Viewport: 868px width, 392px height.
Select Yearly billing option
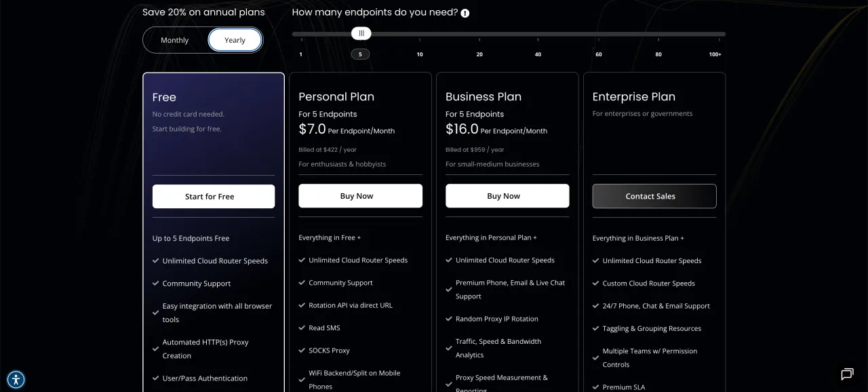point(235,40)
